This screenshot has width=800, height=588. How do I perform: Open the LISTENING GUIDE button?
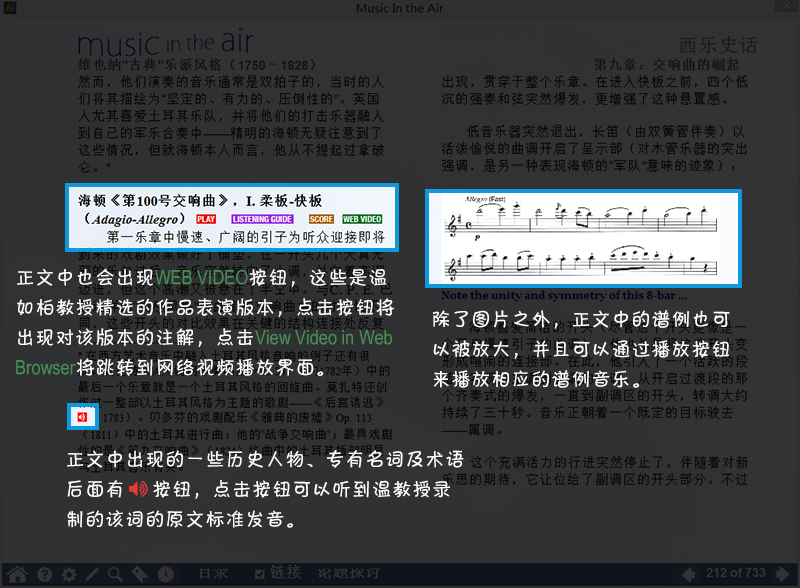[x=262, y=219]
